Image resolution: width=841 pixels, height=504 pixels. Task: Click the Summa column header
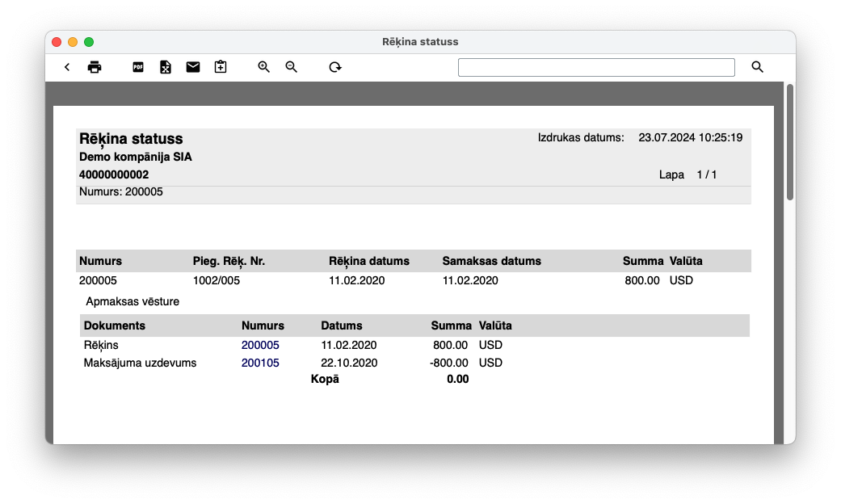642,261
